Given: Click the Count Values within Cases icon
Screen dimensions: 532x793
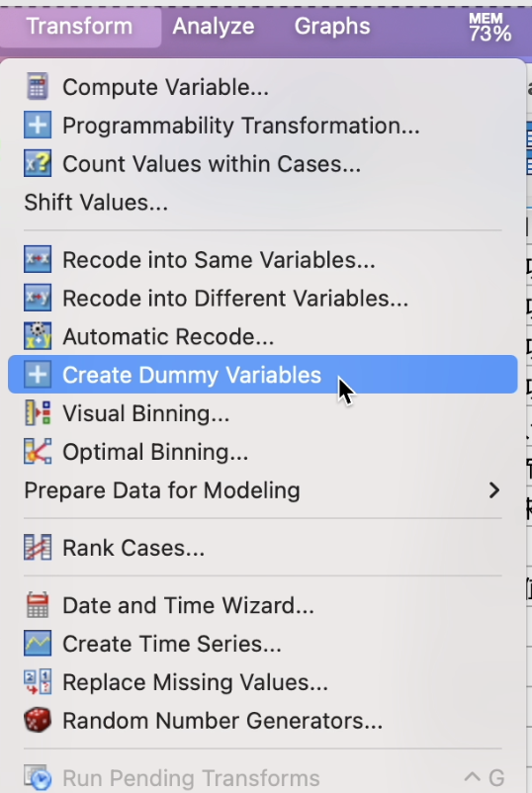Looking at the screenshot, I should (x=37, y=164).
